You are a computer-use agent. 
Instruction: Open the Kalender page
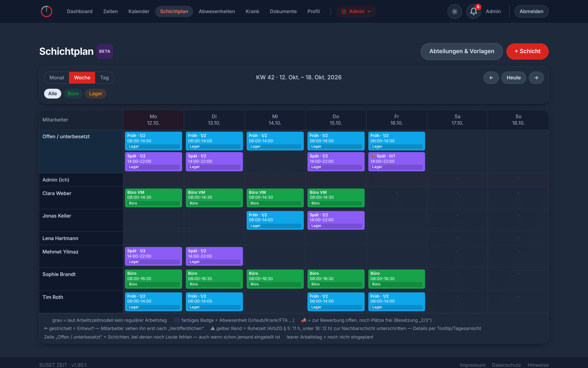[139, 11]
